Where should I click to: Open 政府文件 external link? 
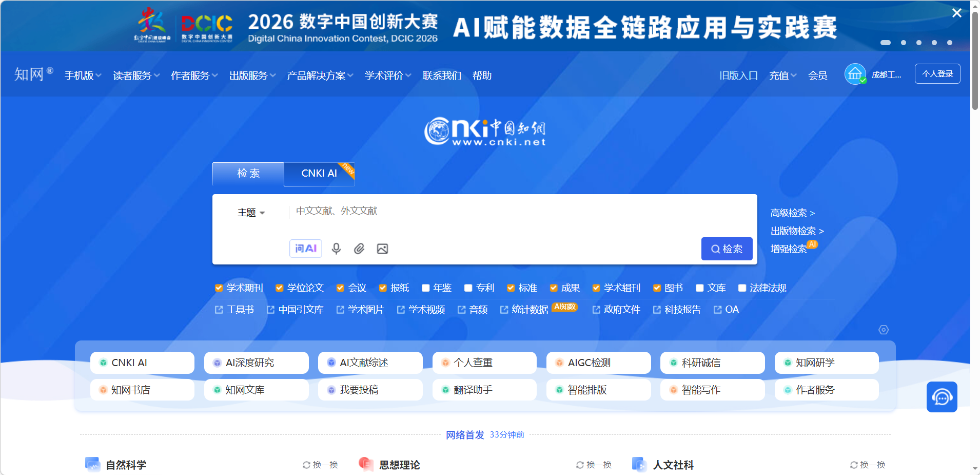tap(616, 310)
